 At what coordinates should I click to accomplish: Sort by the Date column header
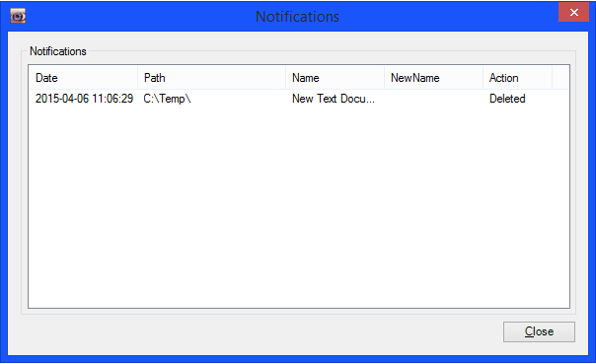pos(83,78)
